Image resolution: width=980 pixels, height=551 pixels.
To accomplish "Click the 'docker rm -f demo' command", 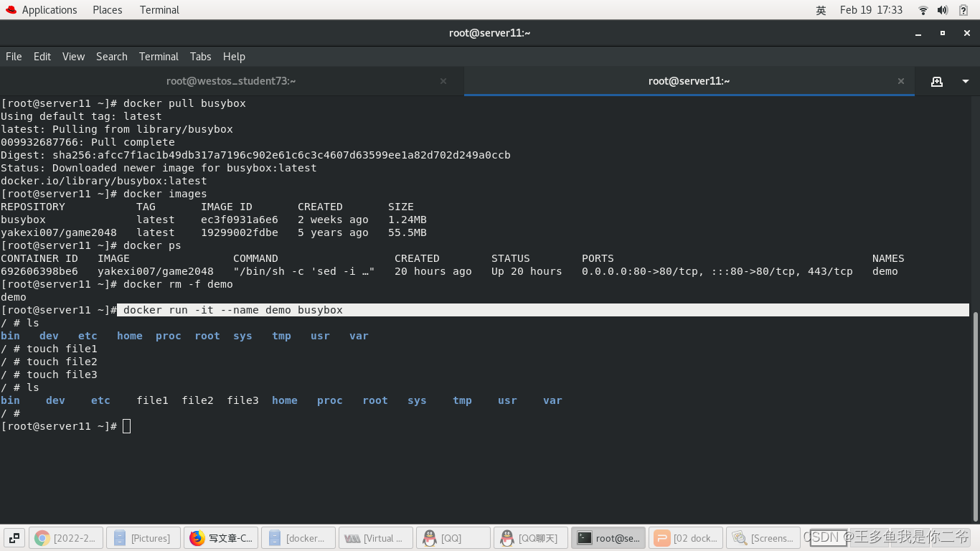I will pos(178,284).
